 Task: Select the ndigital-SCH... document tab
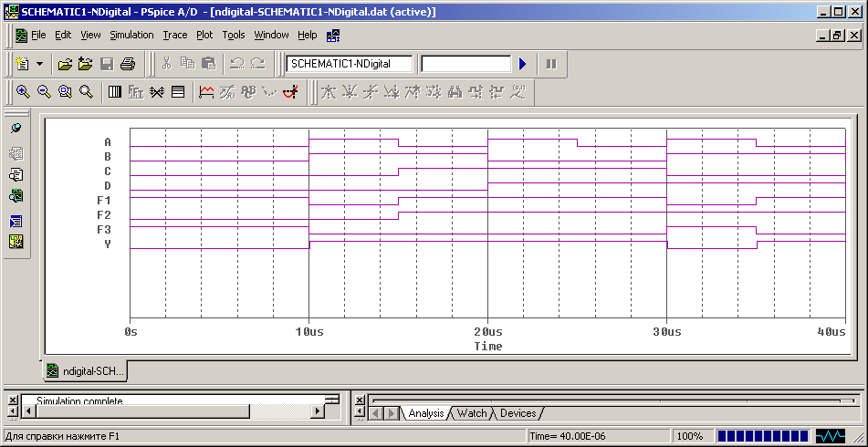[86, 370]
